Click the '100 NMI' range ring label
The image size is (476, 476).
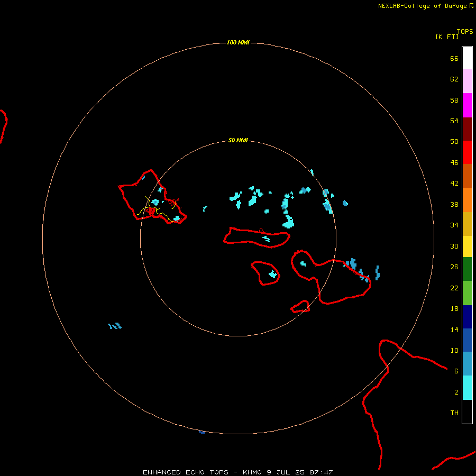[238, 42]
